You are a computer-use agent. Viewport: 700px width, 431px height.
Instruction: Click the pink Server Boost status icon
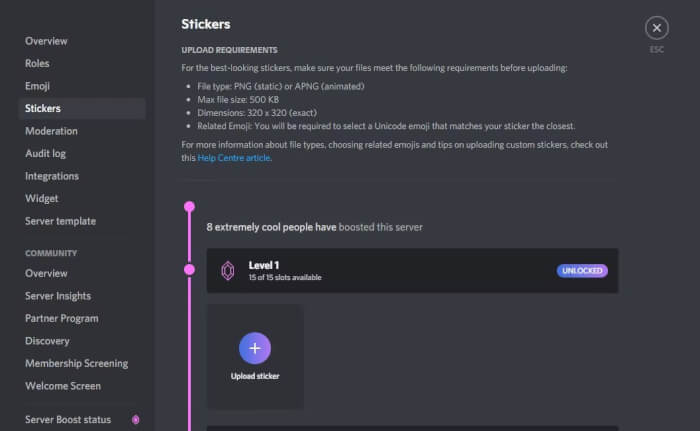click(135, 419)
